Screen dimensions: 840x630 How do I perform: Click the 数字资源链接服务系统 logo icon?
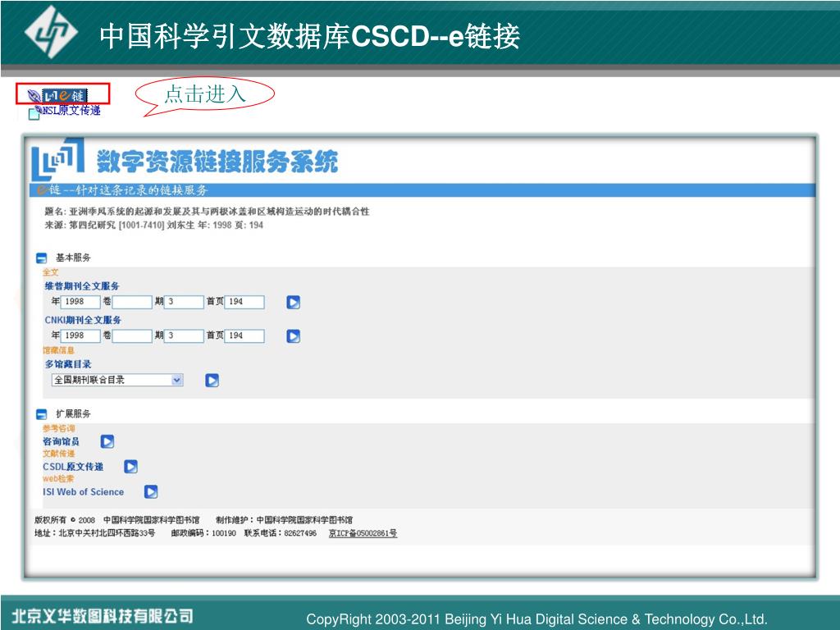click(58, 158)
